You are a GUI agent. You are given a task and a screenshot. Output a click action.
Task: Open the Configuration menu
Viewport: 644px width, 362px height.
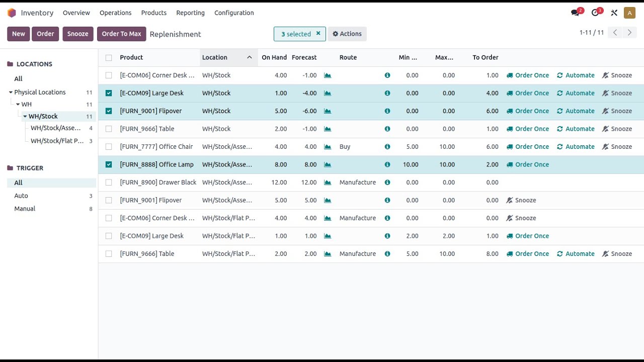(234, 13)
